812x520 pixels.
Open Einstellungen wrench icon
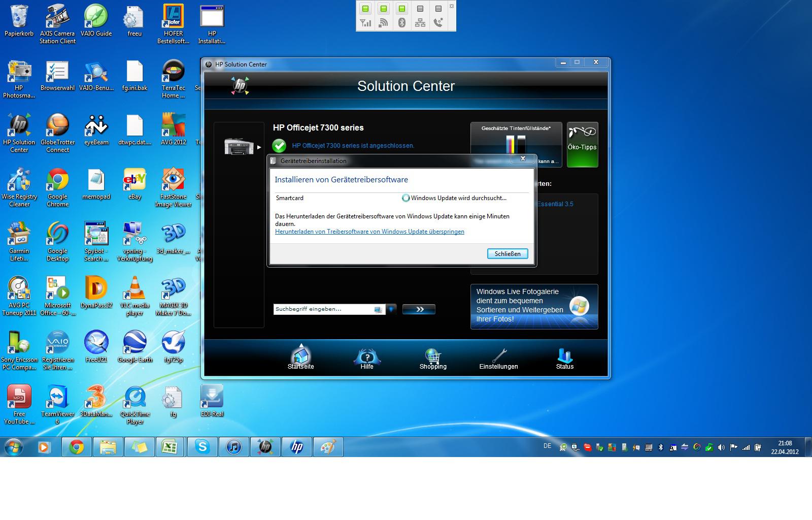pos(499,356)
